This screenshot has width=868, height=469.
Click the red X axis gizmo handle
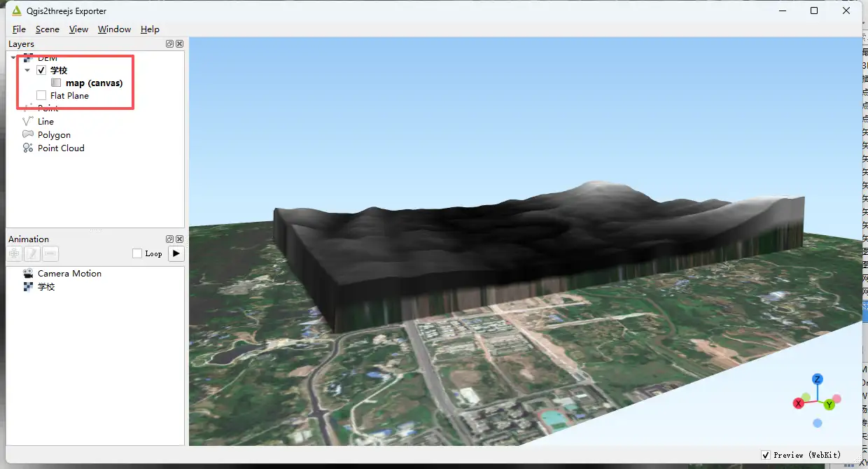798,403
